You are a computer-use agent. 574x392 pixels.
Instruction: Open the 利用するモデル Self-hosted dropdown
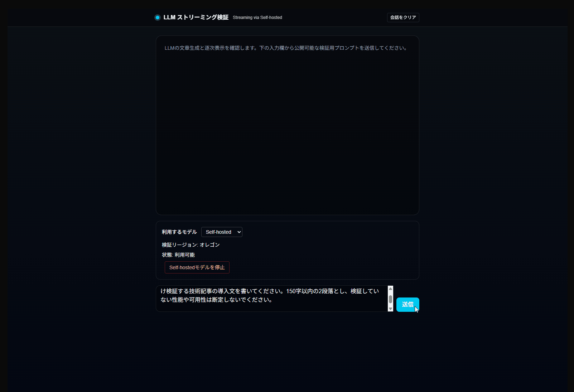coord(222,232)
